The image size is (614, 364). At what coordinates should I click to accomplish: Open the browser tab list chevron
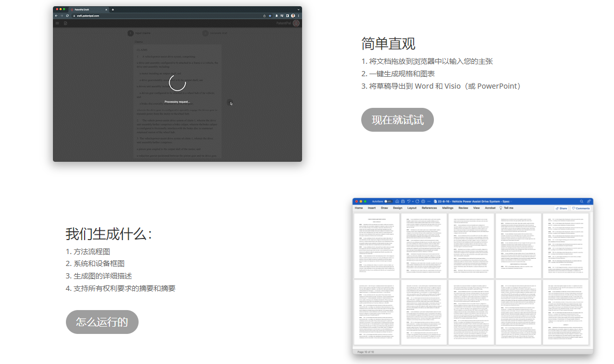(x=298, y=9)
